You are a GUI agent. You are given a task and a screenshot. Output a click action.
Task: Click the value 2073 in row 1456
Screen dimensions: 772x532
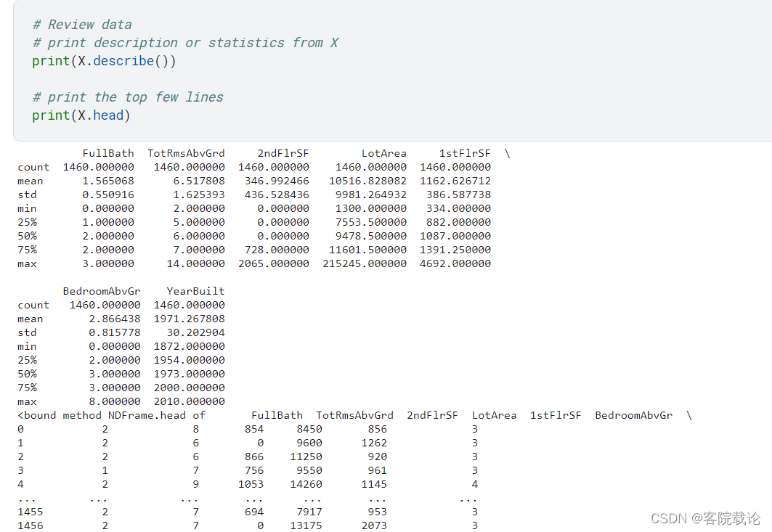374,525
